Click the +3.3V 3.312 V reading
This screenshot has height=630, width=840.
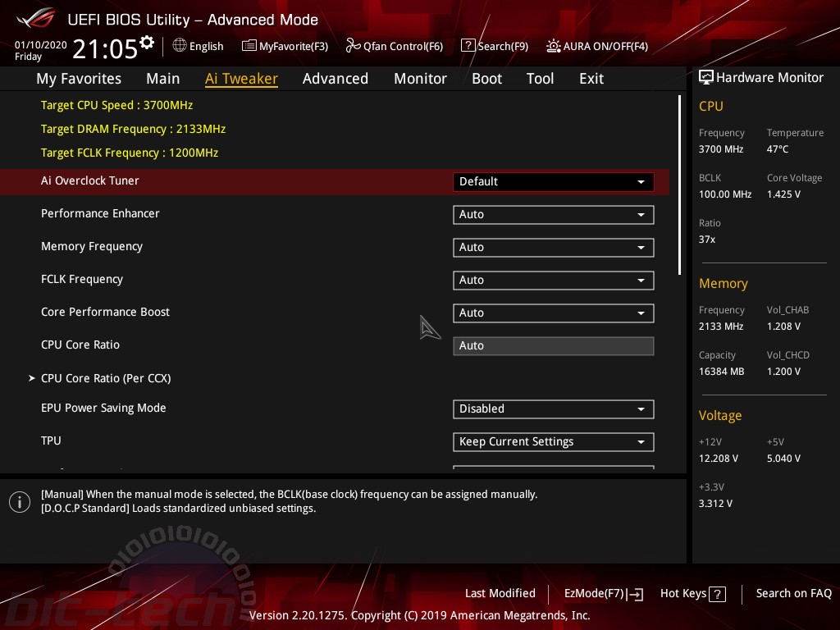pos(715,504)
